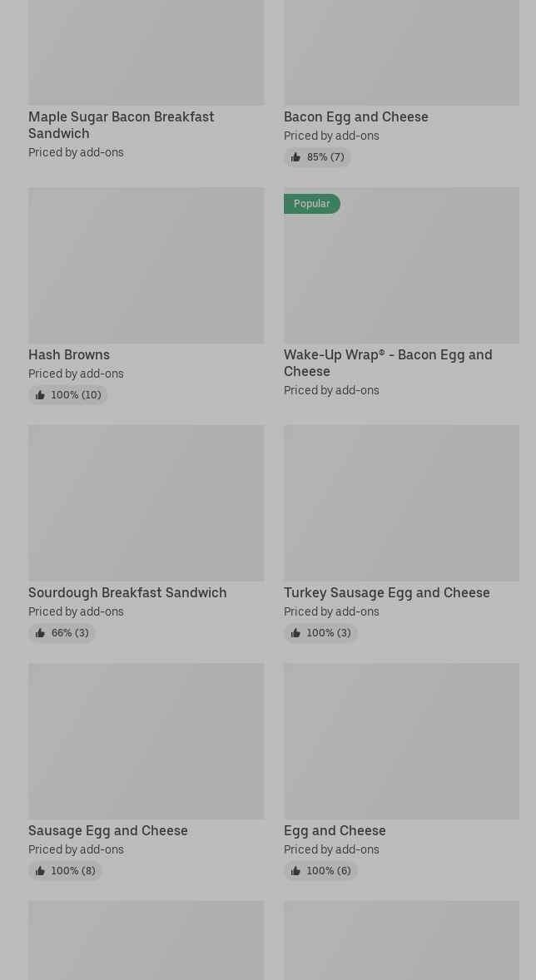Choose Wake-Up Wrap Bacon Egg and Cheese title
536x980 pixels.
[x=387, y=363]
